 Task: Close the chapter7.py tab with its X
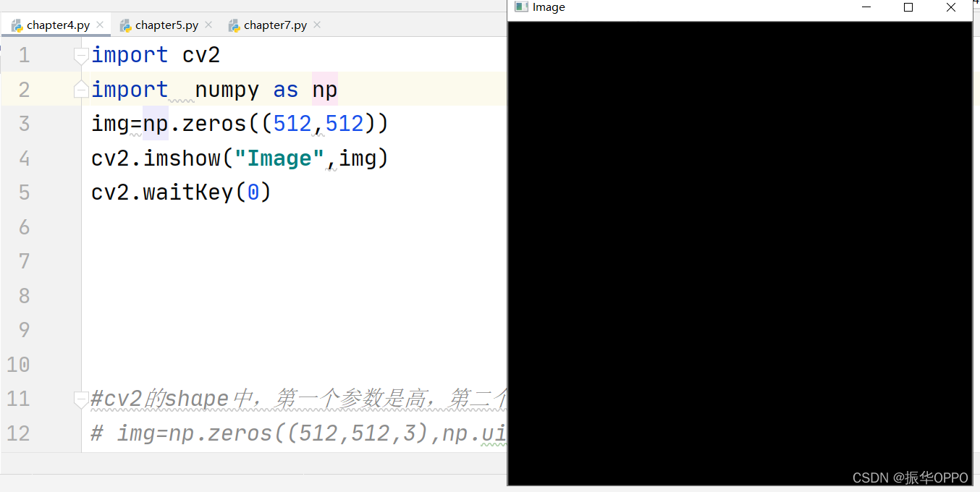[316, 24]
